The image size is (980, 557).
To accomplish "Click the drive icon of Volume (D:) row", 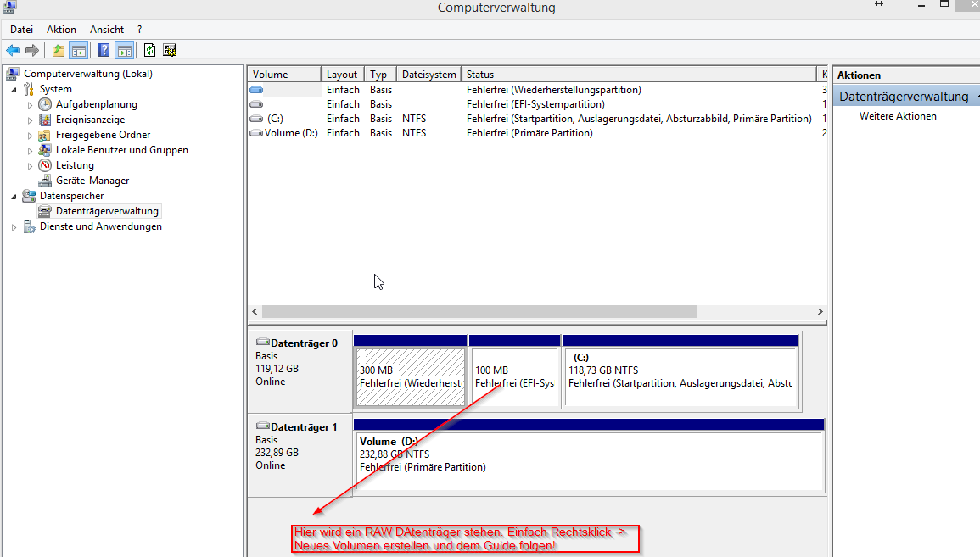I will coord(256,133).
